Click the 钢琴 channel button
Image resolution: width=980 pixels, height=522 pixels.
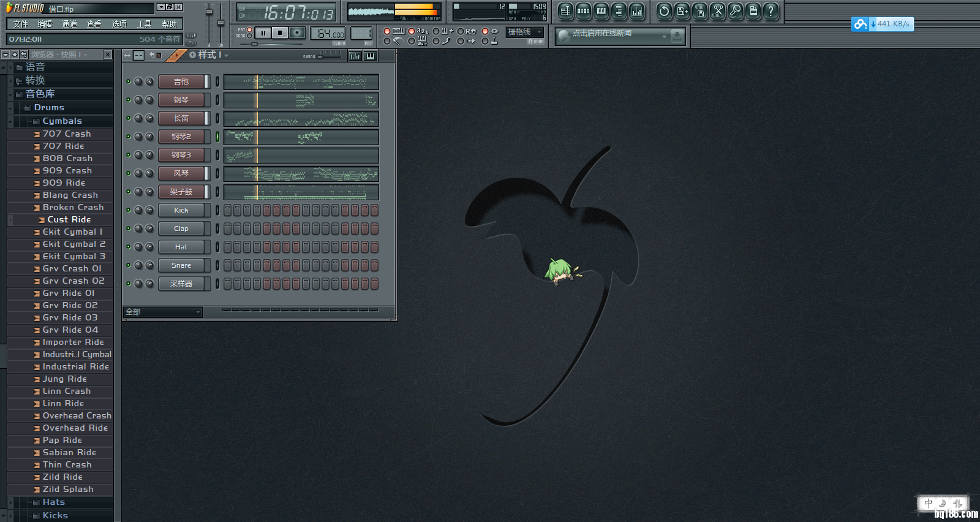point(181,100)
